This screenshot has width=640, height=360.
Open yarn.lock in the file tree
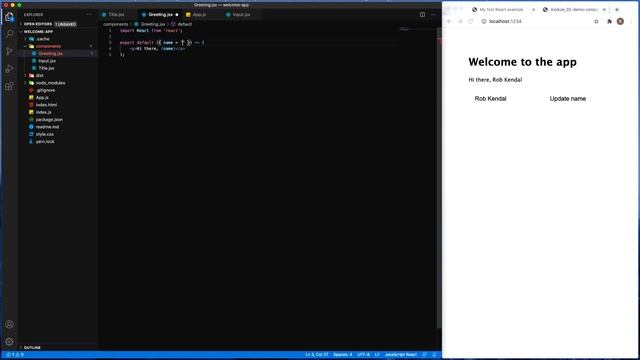coord(45,142)
